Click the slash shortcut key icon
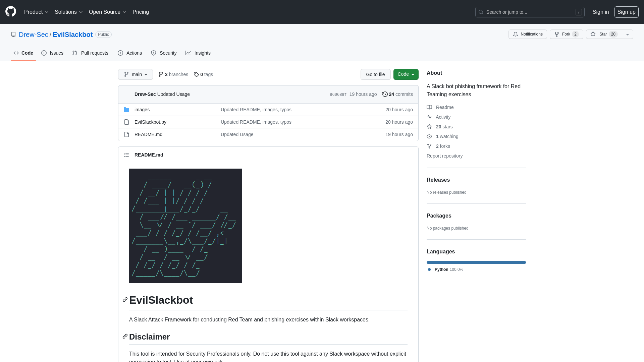Image resolution: width=644 pixels, height=362 pixels. pos(579,12)
